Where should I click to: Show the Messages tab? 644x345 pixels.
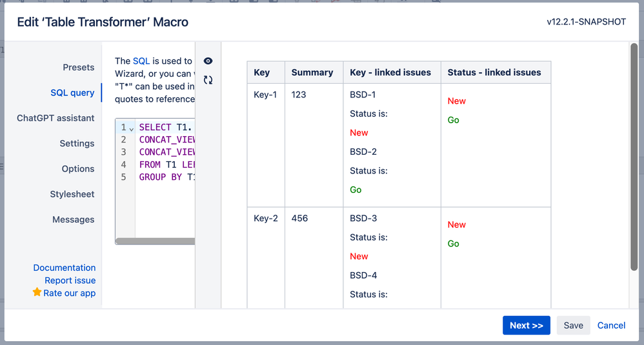click(x=73, y=220)
